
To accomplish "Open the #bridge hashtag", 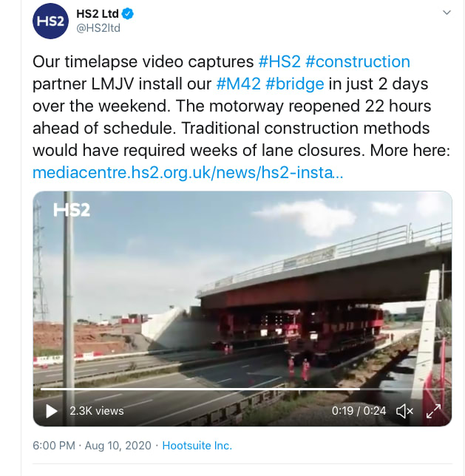I will click(295, 84).
